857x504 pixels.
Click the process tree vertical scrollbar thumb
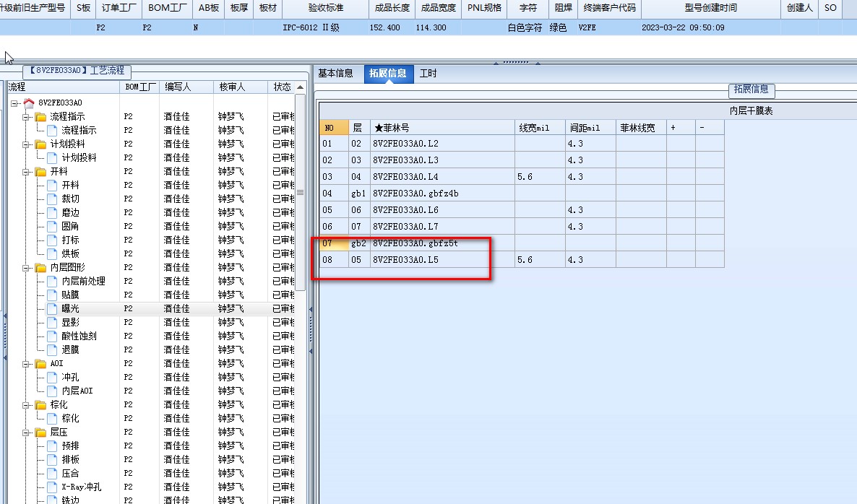(x=300, y=192)
